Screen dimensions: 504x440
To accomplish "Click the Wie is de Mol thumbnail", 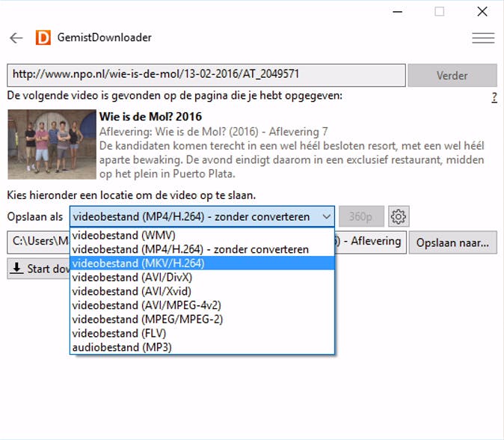I will pos(52,144).
